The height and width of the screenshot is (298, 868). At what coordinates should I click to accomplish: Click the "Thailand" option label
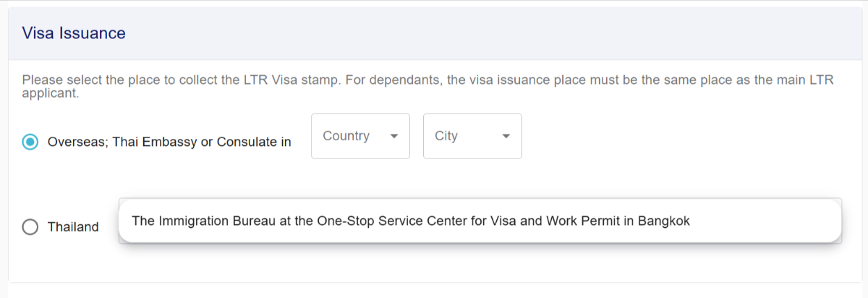pyautogui.click(x=73, y=227)
